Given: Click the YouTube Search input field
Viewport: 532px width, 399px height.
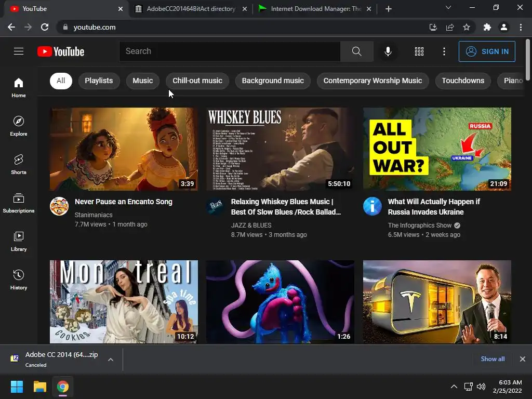Looking at the screenshot, I should [x=230, y=51].
